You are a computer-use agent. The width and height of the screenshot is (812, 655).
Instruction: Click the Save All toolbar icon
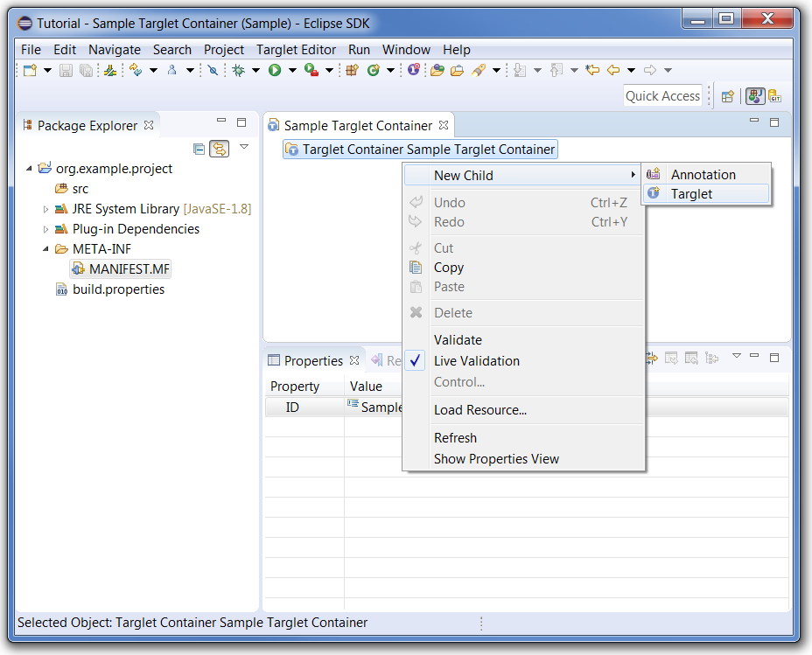tap(86, 70)
